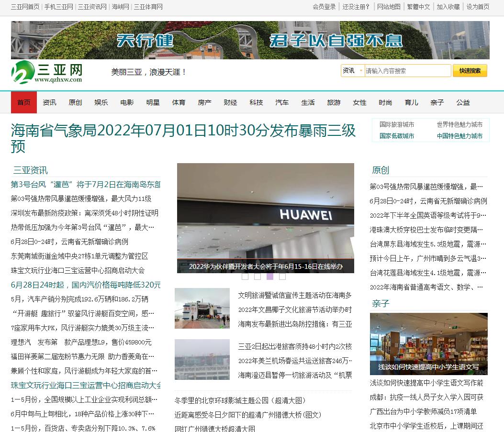The width and height of the screenshot is (504, 432).
Task: Open the 明星 navigation item
Action: coord(153,102)
